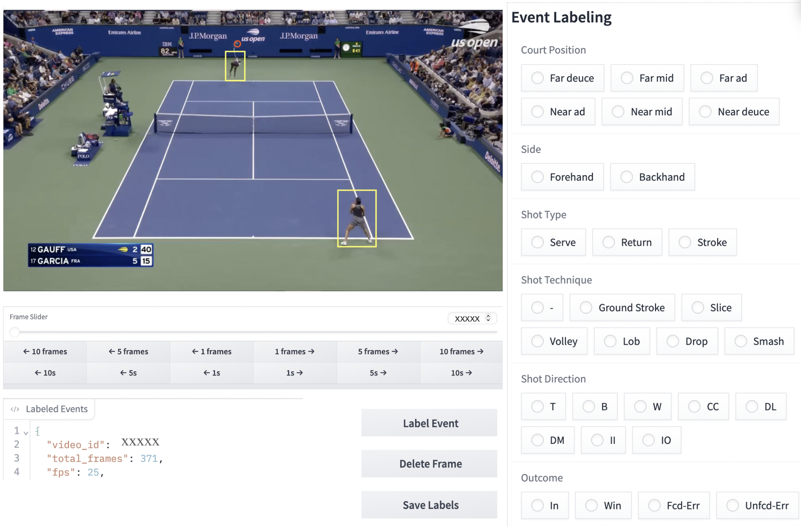Choose the Backhand side option
The height and width of the screenshot is (532, 801).
click(x=627, y=177)
